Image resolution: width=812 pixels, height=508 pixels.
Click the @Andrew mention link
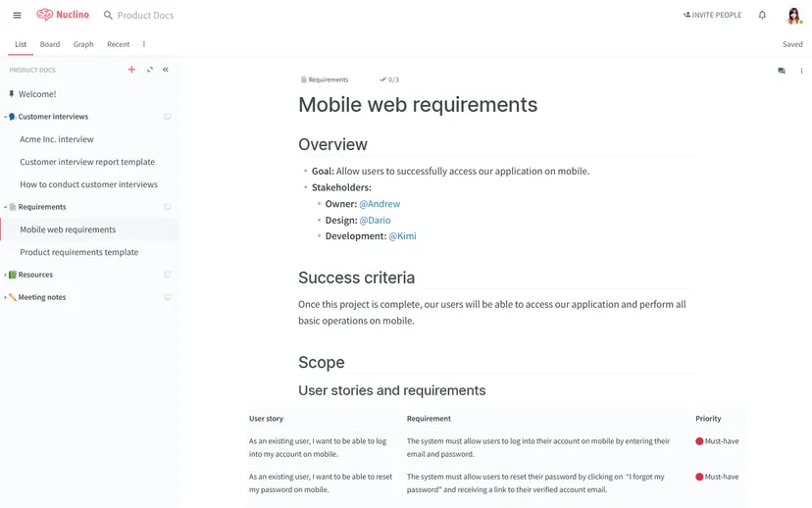[380, 204]
